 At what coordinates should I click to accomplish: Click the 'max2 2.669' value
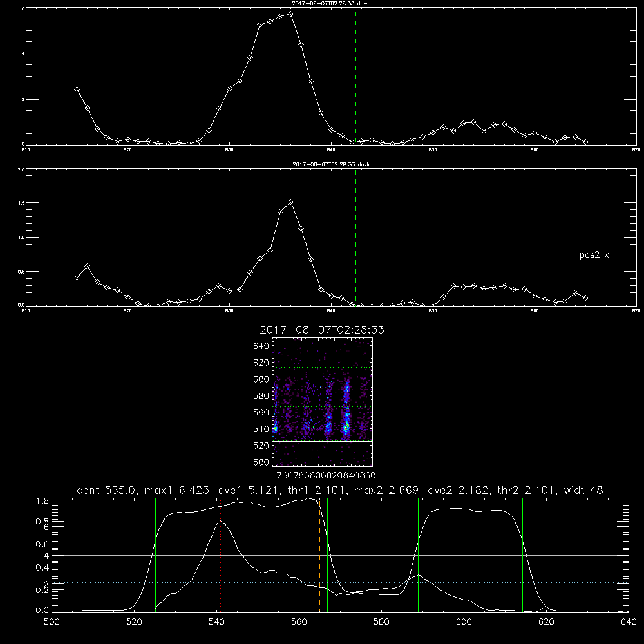click(386, 490)
